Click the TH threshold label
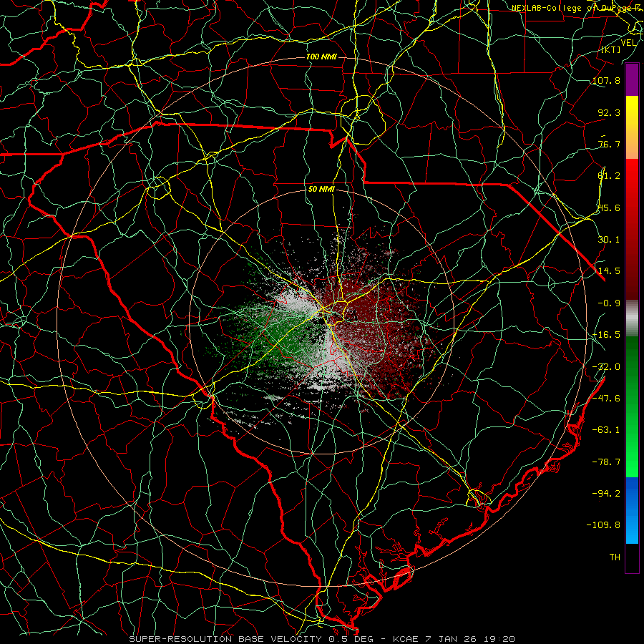Image resolution: width=644 pixels, height=644 pixels. point(615,557)
